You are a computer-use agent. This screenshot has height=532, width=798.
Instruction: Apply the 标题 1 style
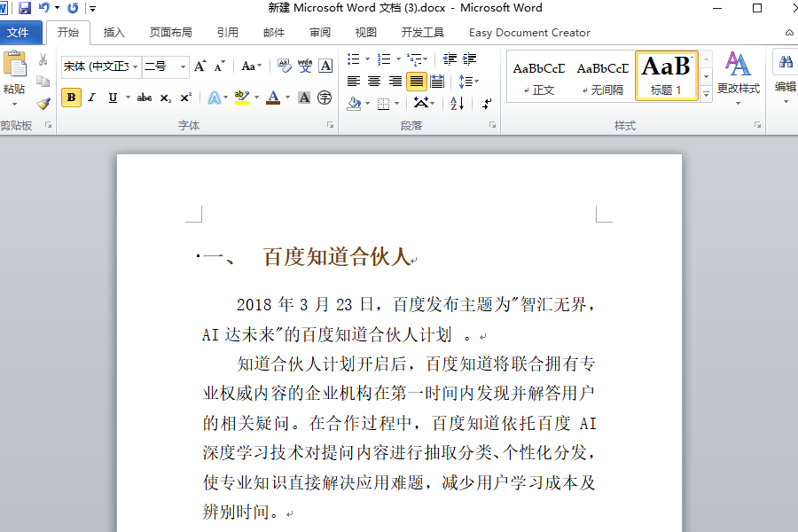(667, 76)
